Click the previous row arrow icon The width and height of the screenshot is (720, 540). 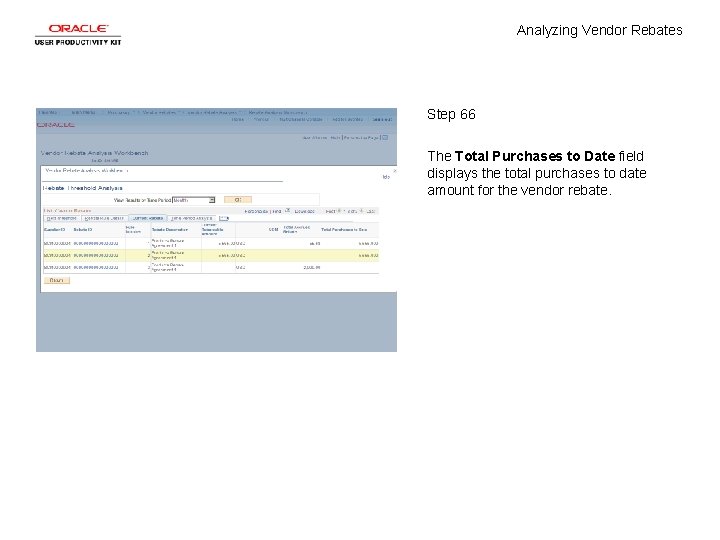pos(339,211)
